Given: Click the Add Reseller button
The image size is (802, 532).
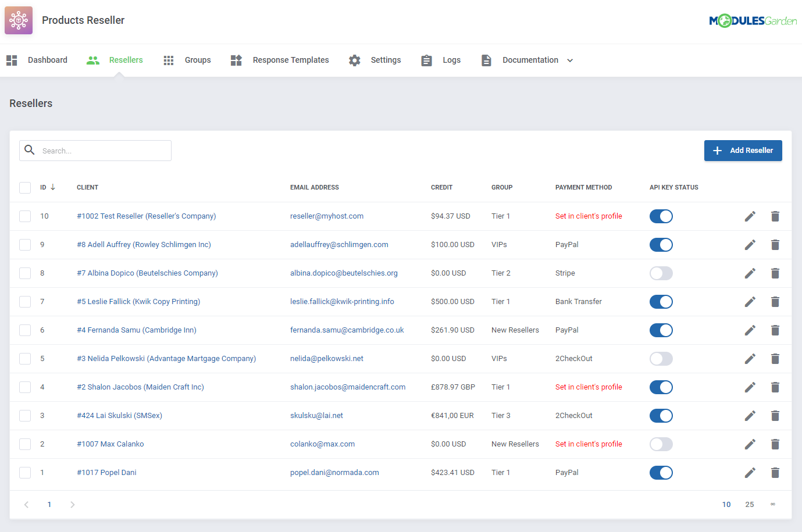Looking at the screenshot, I should pyautogui.click(x=743, y=151).
